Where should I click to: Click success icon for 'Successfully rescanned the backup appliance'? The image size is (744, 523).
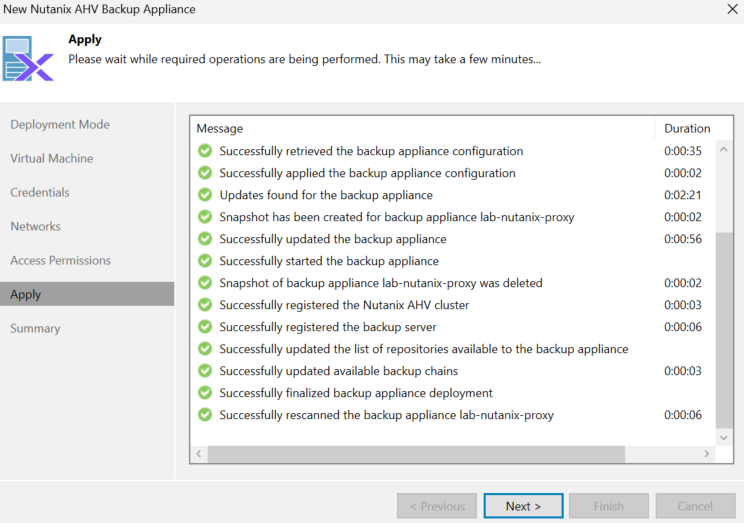(205, 415)
